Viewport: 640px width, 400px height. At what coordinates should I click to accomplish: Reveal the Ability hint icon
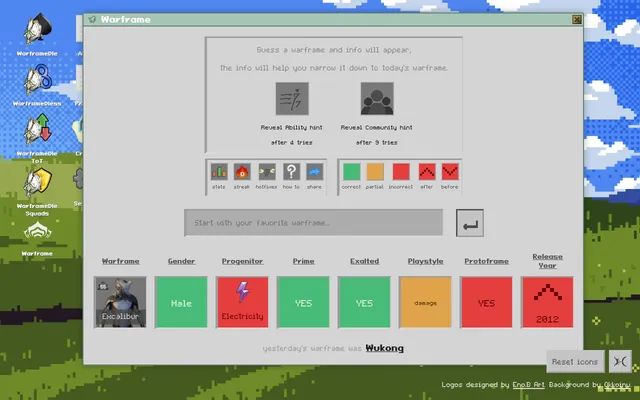(x=292, y=99)
